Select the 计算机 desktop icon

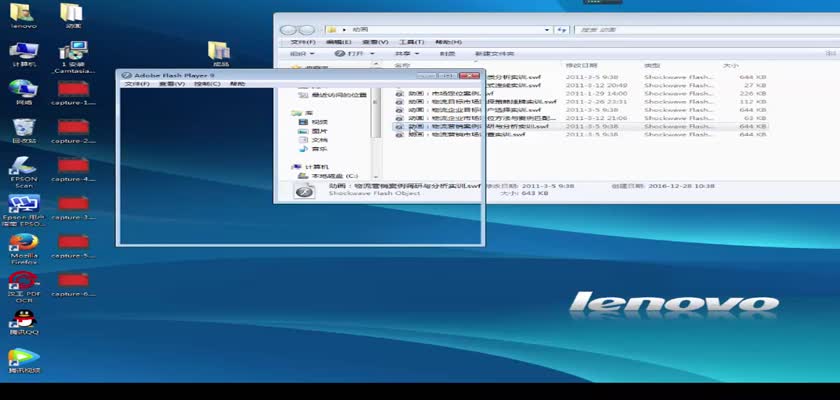[23, 54]
